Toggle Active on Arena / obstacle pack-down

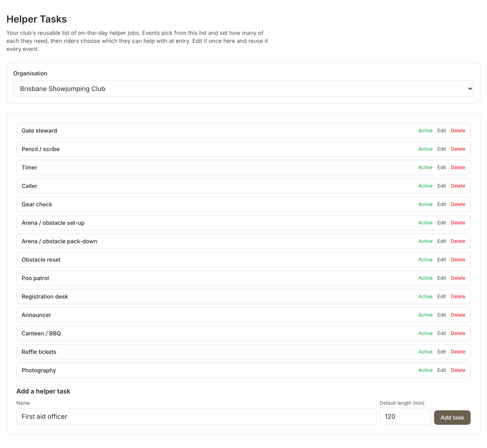425,241
